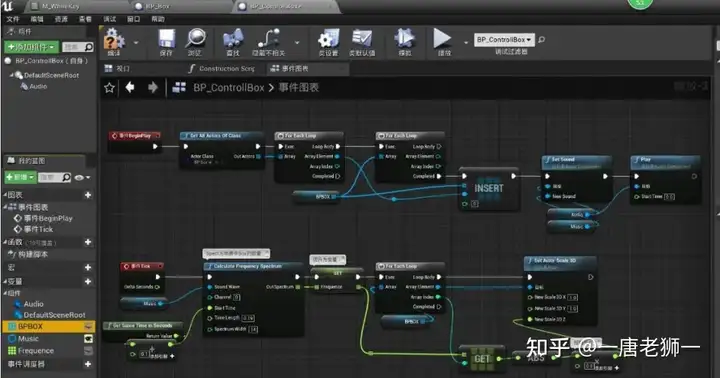
Task: Click the green Add New (新增) button
Action: (x=20, y=177)
